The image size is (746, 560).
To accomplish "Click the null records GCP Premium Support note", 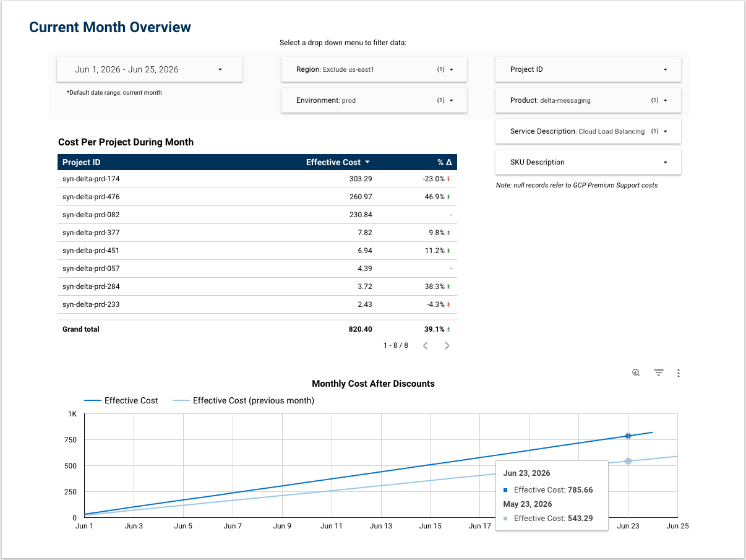I will (577, 185).
